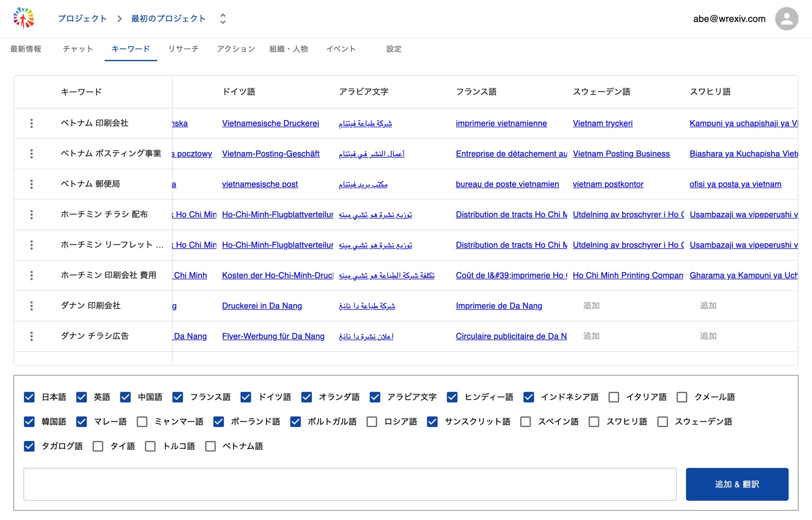This screenshot has height=520, width=812.
Task: Click the keyword text input field
Action: [349, 484]
